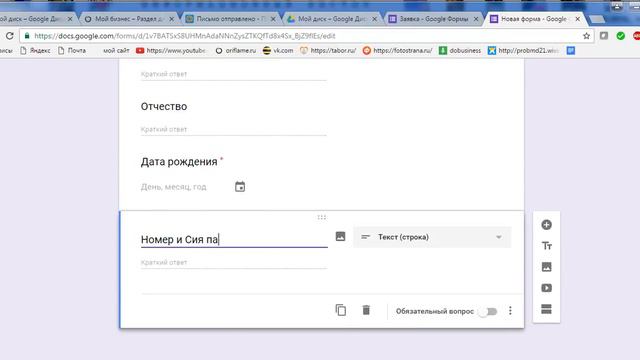This screenshot has width=640, height=360.
Task: Click the Дата рождения question title
Action: pyautogui.click(x=179, y=162)
